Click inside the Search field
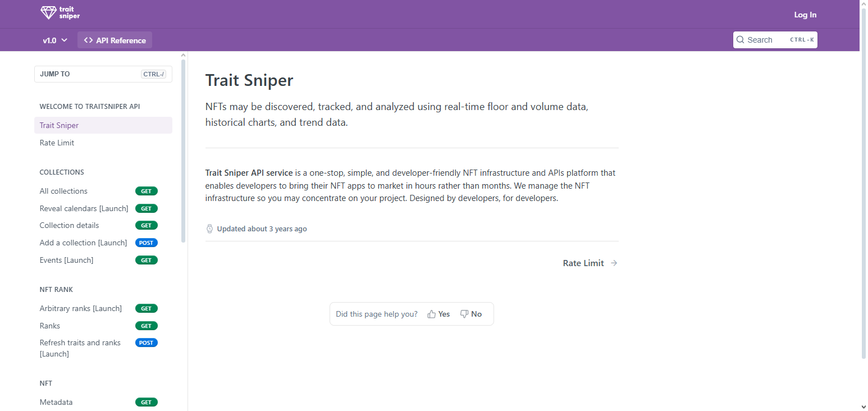 pyautogui.click(x=766, y=40)
